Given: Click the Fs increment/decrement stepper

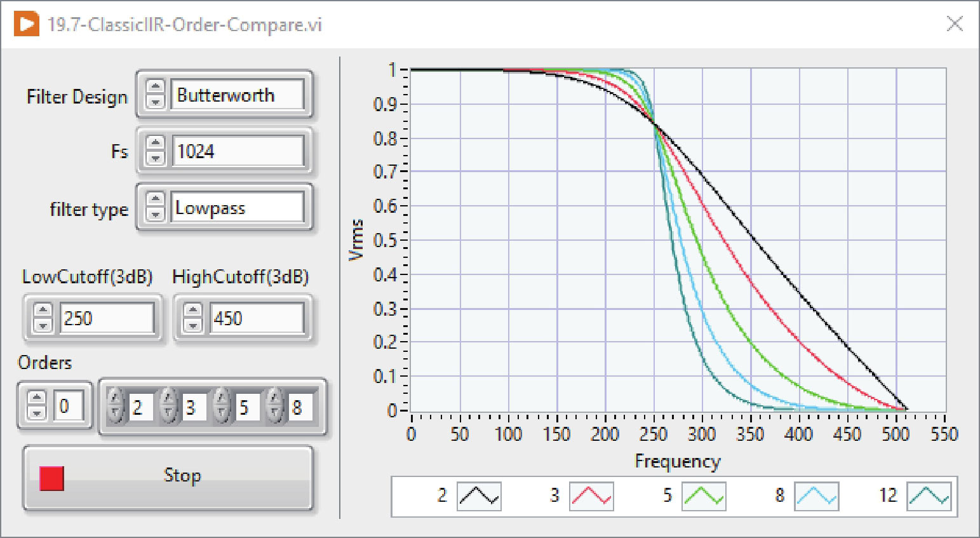Looking at the screenshot, I should [156, 151].
